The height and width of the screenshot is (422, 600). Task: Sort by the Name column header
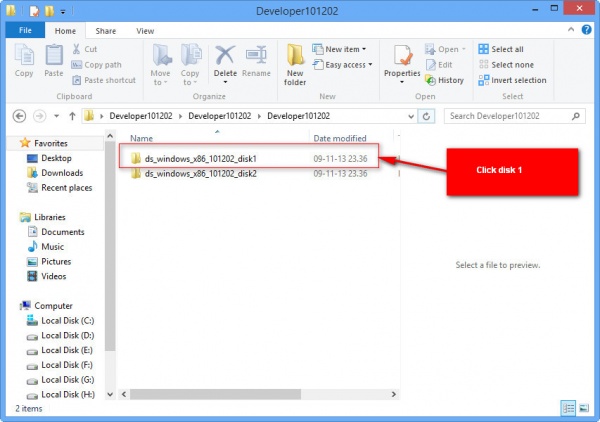pos(142,138)
